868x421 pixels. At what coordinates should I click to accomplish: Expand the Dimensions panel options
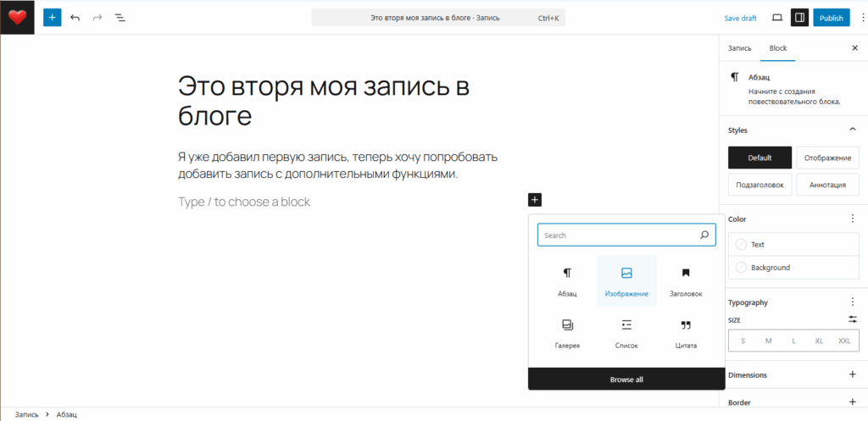click(x=852, y=374)
